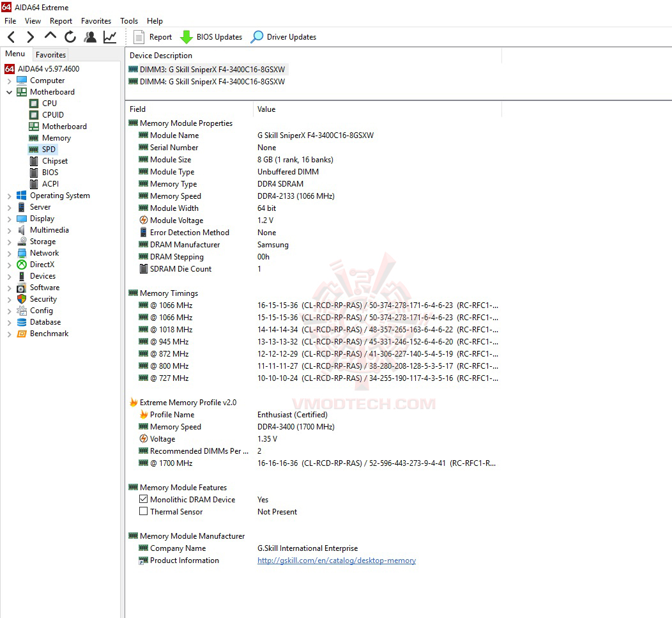Select the BIOS tree item

pos(43,173)
